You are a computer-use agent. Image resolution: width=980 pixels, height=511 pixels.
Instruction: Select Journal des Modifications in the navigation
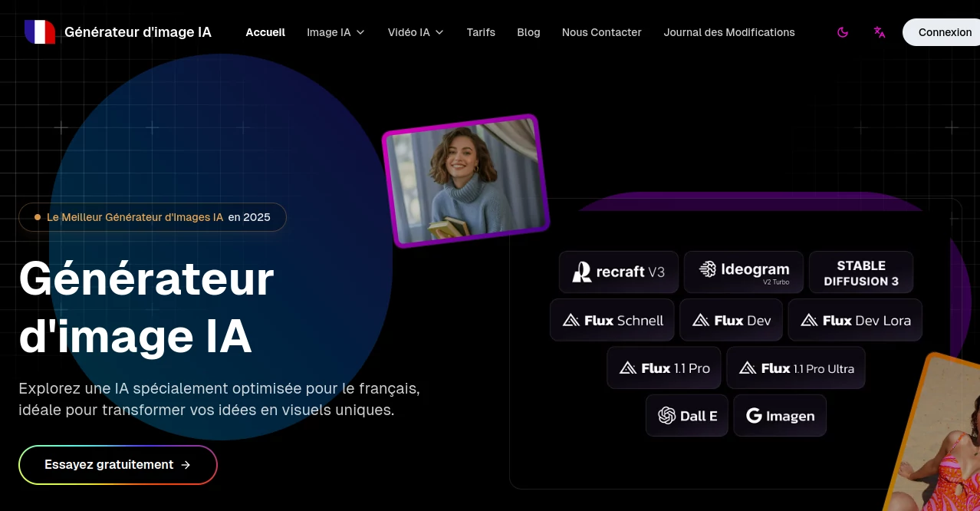(728, 32)
